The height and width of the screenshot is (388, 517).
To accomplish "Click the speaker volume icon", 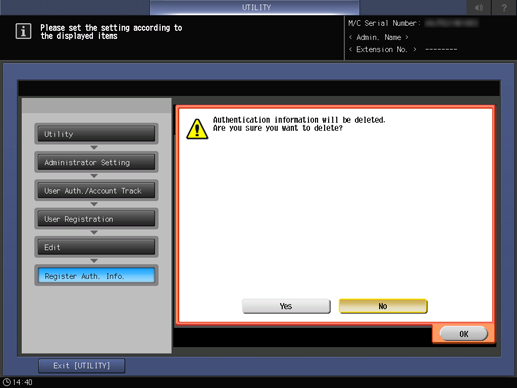I will tap(479, 7).
